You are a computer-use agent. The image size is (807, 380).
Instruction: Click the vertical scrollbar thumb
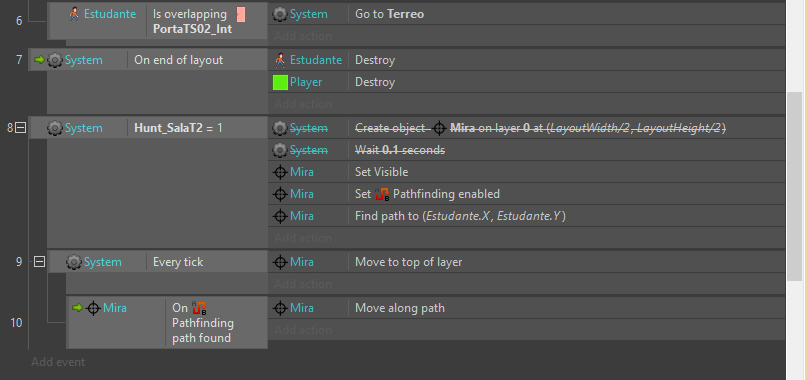pos(795,186)
